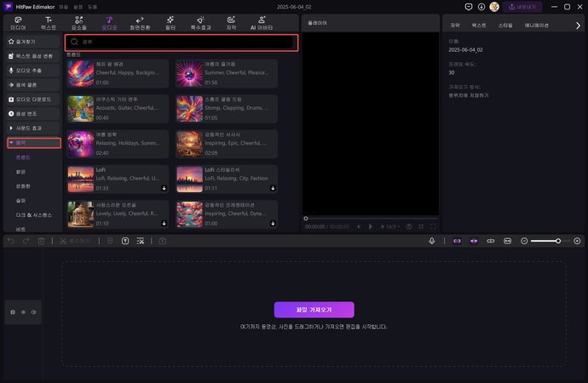Click the microphone voice-over icon above timeline

(x=432, y=241)
